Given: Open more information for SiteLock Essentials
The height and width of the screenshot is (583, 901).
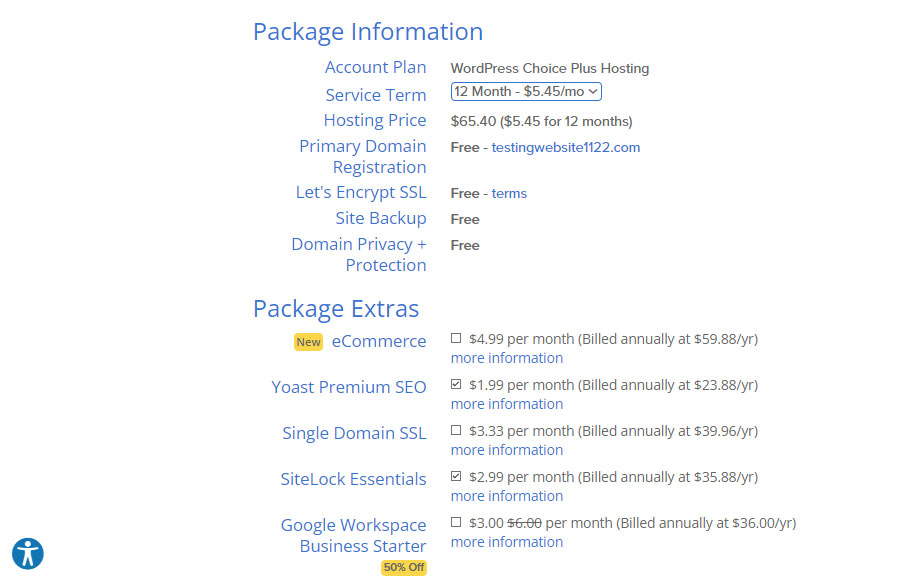Looking at the screenshot, I should click(506, 496).
